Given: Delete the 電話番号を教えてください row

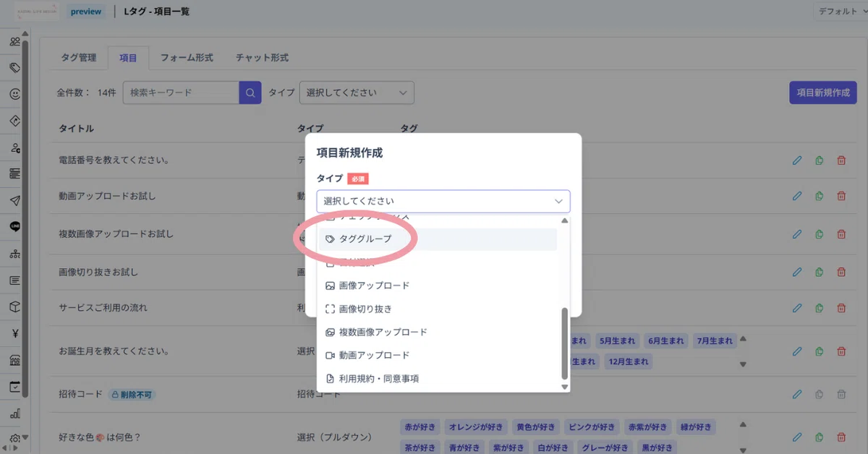Looking at the screenshot, I should tap(841, 160).
